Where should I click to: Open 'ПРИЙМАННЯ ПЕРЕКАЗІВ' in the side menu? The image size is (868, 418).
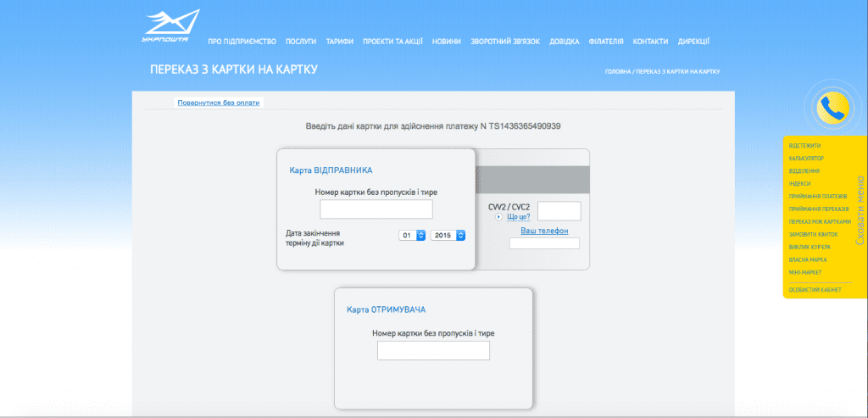pyautogui.click(x=819, y=209)
